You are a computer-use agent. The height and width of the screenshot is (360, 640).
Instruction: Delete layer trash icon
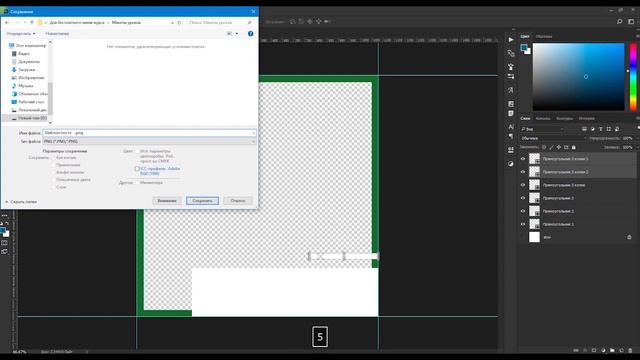[630, 350]
